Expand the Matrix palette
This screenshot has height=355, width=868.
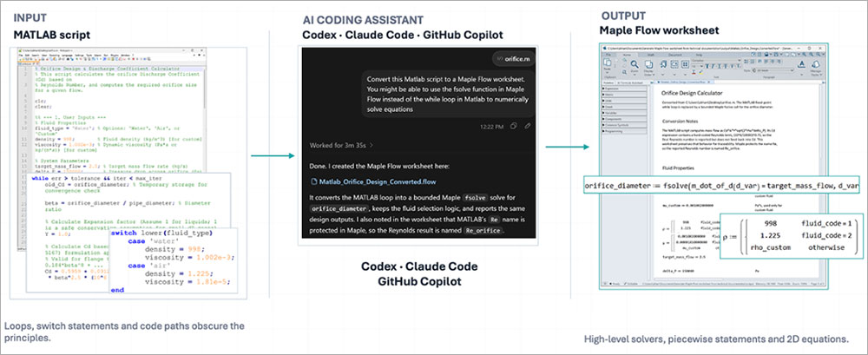[624, 95]
